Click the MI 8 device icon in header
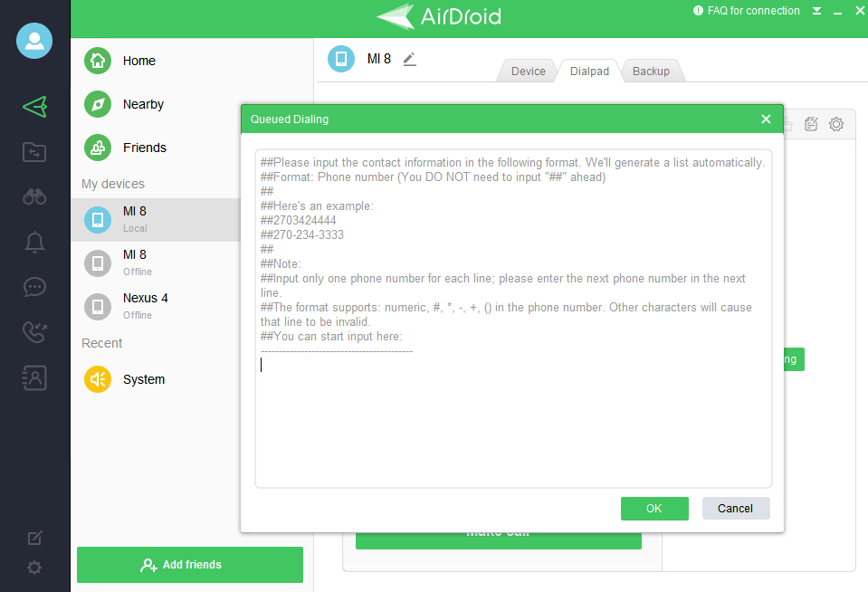The width and height of the screenshot is (868, 592). (341, 59)
